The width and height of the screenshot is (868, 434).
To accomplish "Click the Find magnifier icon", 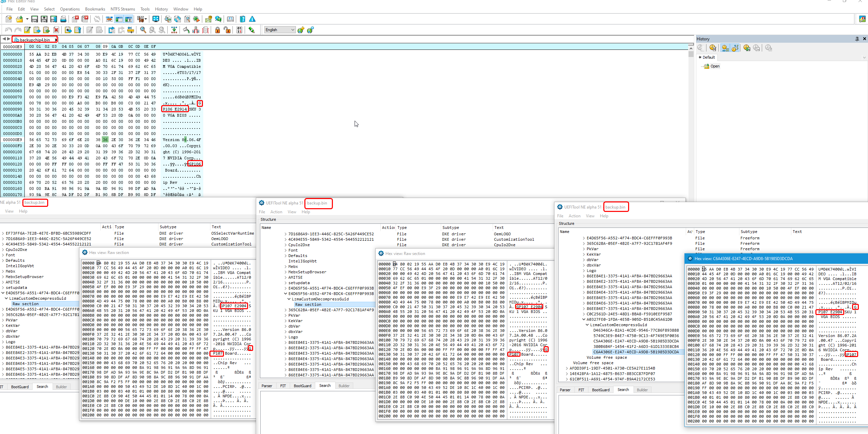I will pos(143,30).
